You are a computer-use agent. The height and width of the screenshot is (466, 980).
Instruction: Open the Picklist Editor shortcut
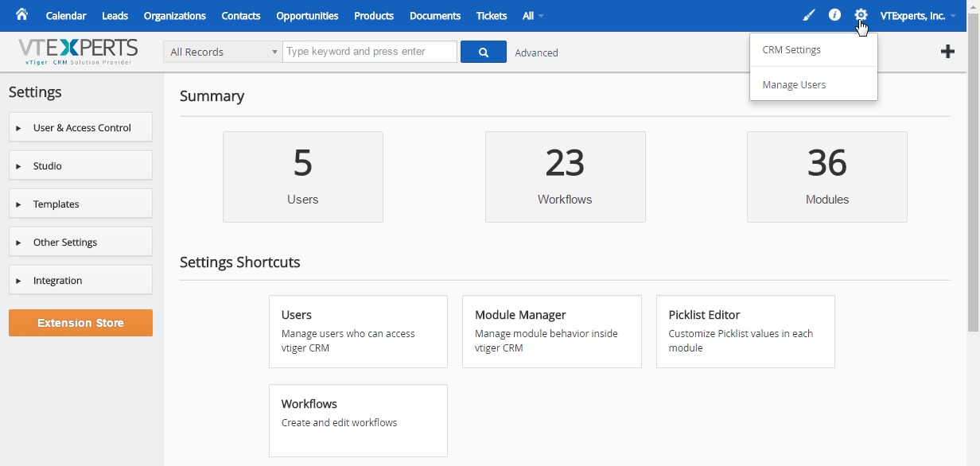pyautogui.click(x=745, y=332)
